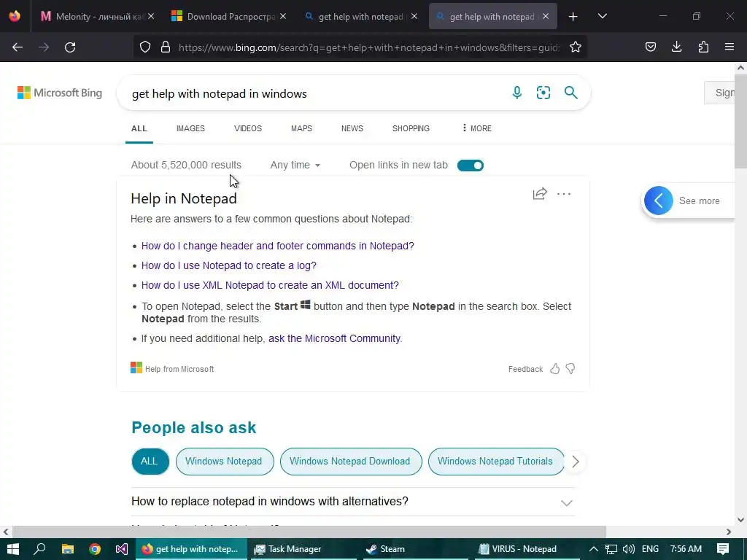Select the NEWS search tab
The height and width of the screenshot is (560, 747).
[352, 128]
